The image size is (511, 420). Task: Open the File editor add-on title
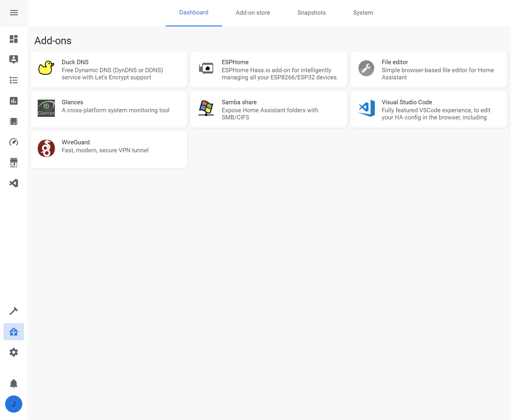point(395,62)
